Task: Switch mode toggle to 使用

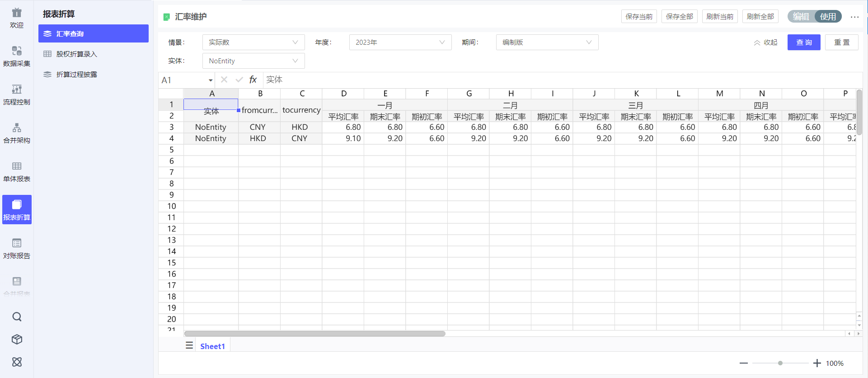Action: 828,17
